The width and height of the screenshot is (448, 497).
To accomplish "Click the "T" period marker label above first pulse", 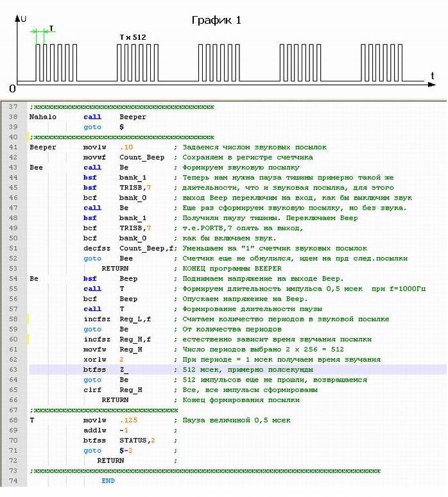I will [51, 28].
